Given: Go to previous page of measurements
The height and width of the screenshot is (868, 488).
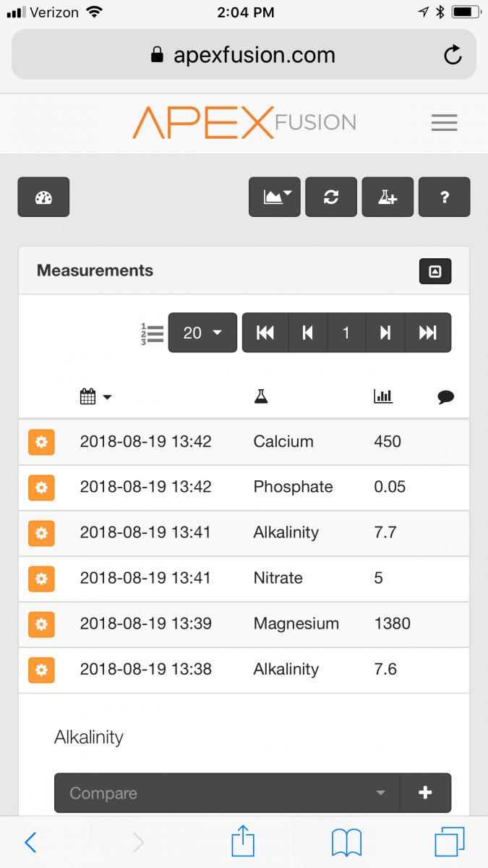Looking at the screenshot, I should click(x=308, y=333).
